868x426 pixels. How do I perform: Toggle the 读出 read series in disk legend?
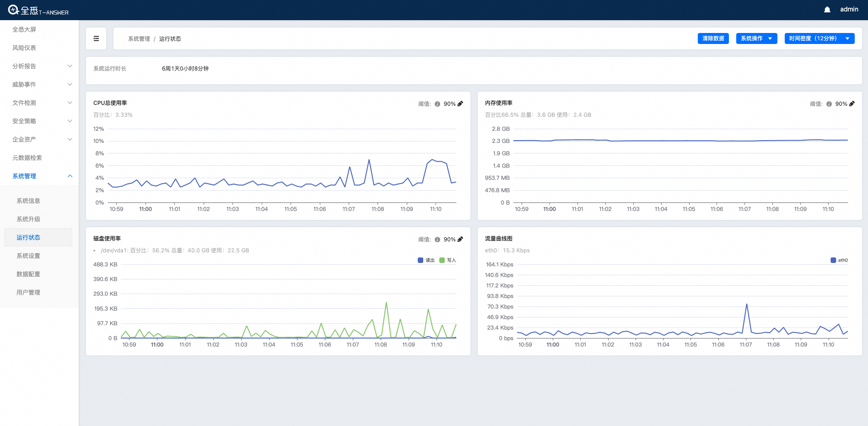pos(426,260)
